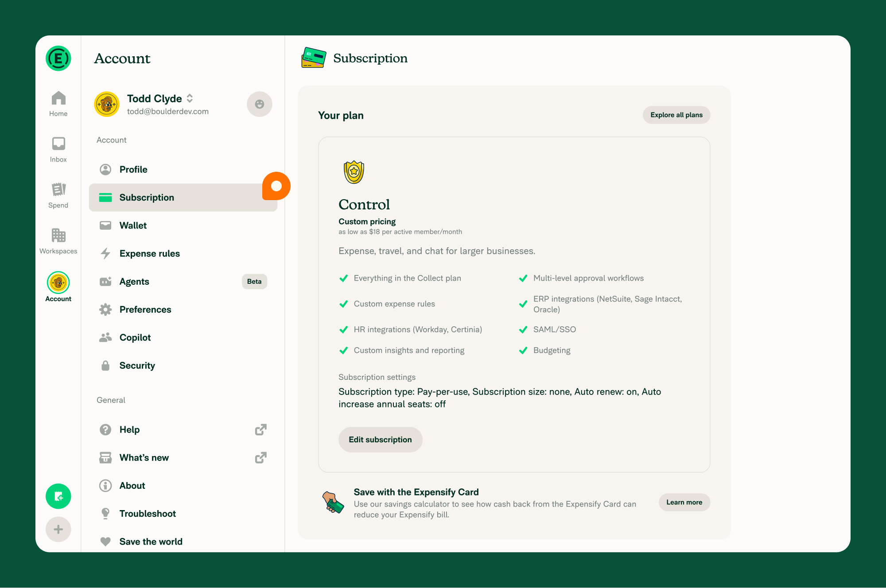Click the Edit subscription button
This screenshot has height=588, width=886.
(380, 440)
